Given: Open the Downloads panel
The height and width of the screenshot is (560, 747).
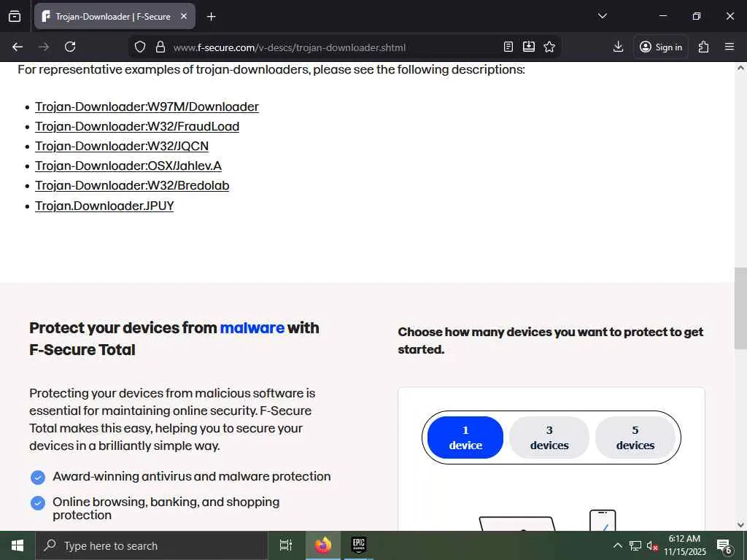Looking at the screenshot, I should pyautogui.click(x=618, y=47).
